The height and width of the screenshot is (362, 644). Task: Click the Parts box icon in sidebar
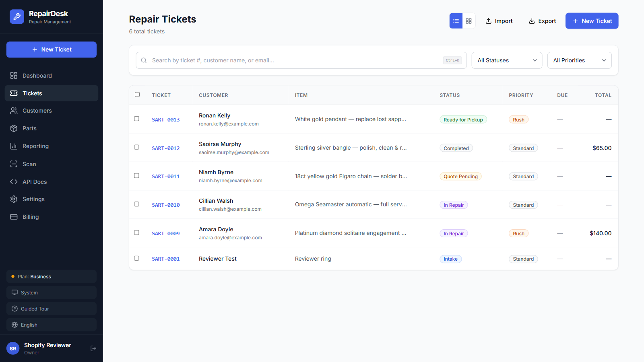[14, 128]
